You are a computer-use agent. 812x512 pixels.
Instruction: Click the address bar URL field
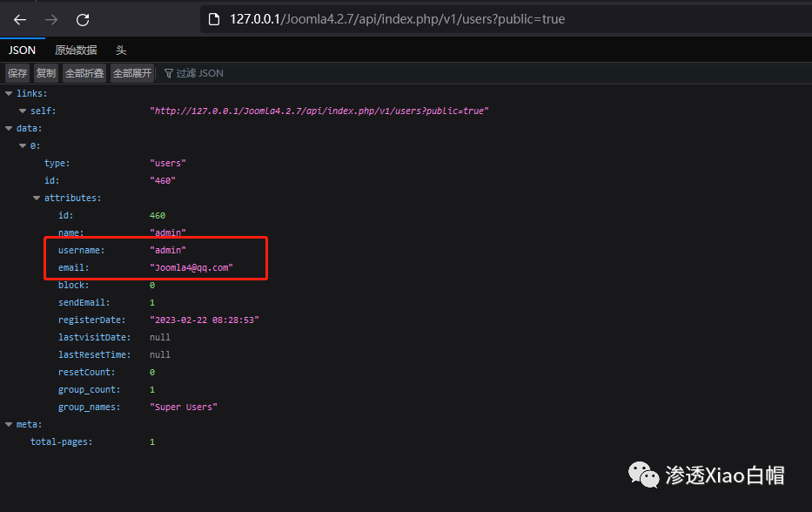507,20
